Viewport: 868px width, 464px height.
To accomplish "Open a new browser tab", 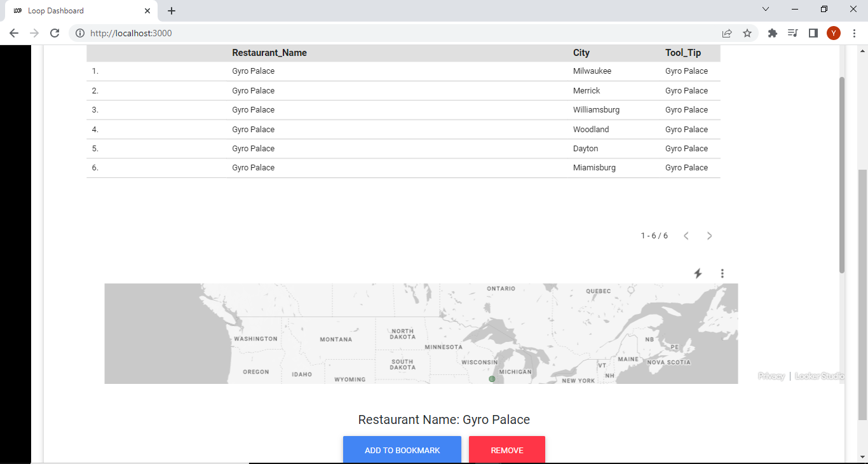I will point(172,11).
